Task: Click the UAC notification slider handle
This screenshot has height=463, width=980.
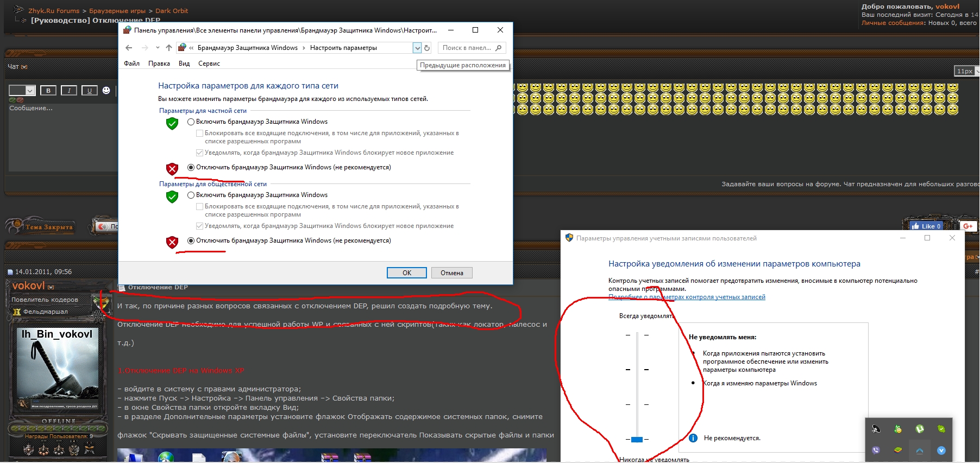Action: coord(637,439)
